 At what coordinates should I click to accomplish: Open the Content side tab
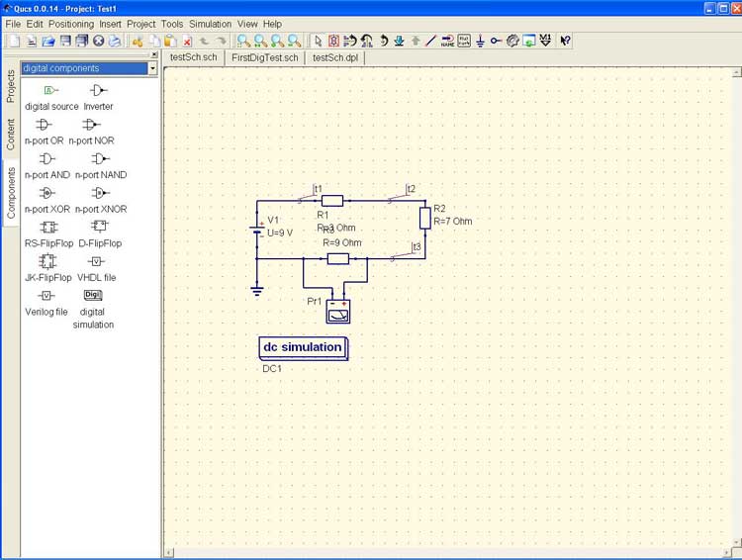point(11,134)
